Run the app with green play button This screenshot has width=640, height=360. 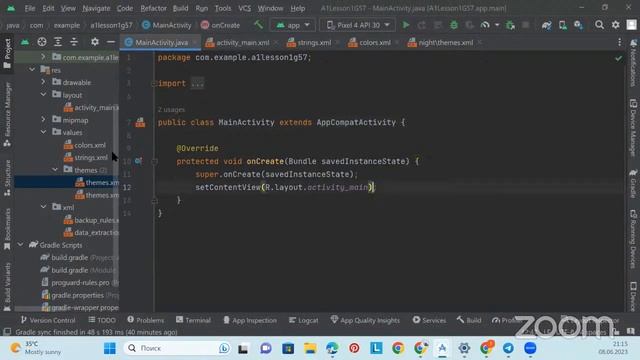tap(406, 25)
